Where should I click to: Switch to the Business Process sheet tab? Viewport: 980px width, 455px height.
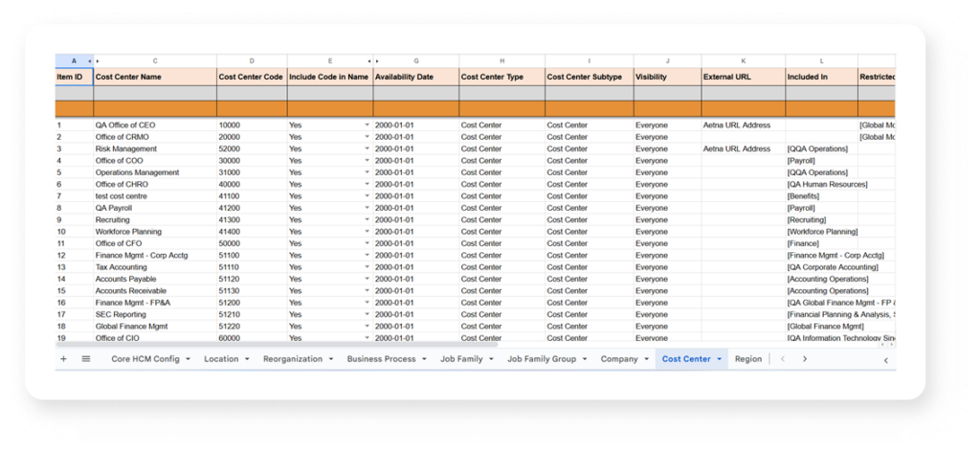(x=381, y=359)
